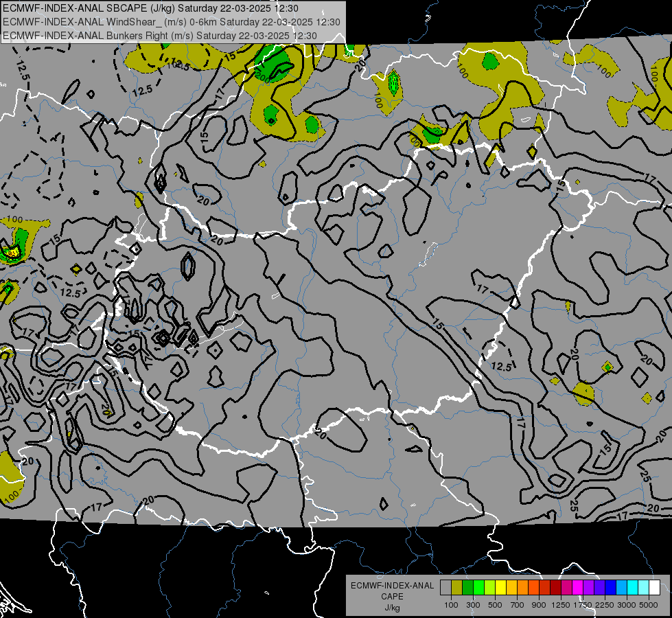Click the cyan 3000 J/kg legend swatch
The height and width of the screenshot is (618, 672).
633,587
